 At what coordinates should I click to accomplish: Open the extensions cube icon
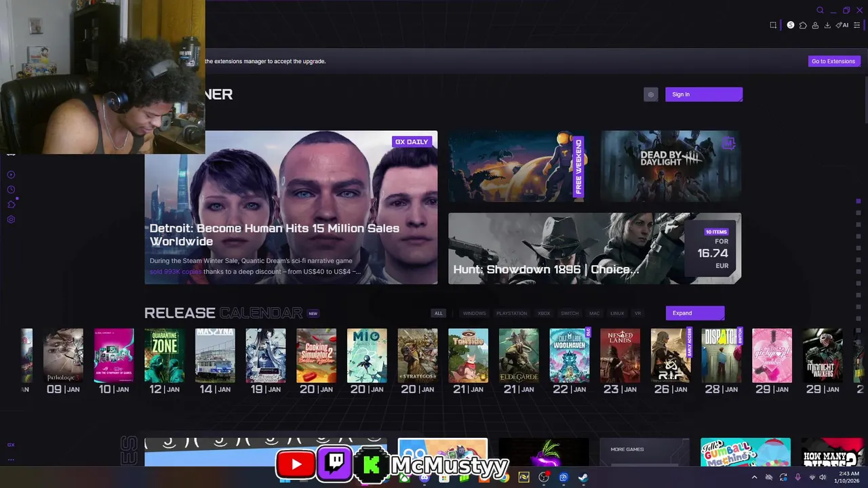coord(803,25)
